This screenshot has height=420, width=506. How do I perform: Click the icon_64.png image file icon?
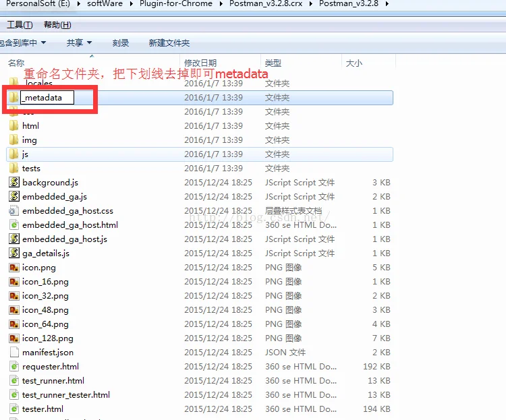pos(14,324)
